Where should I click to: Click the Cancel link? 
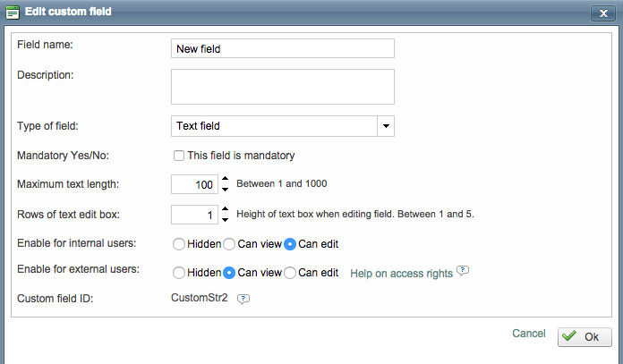click(528, 334)
